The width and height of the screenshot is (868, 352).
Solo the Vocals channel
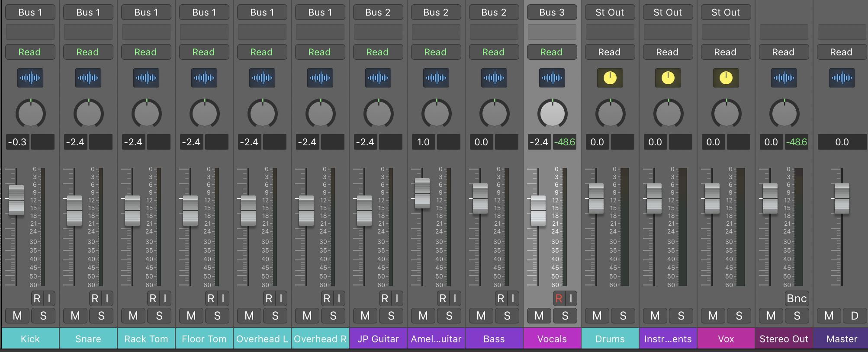pos(565,316)
